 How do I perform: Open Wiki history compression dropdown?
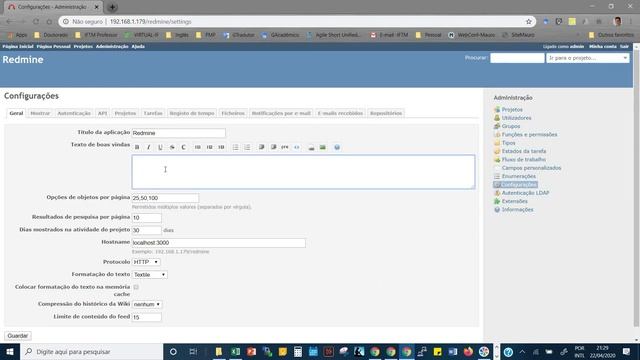[x=147, y=304]
